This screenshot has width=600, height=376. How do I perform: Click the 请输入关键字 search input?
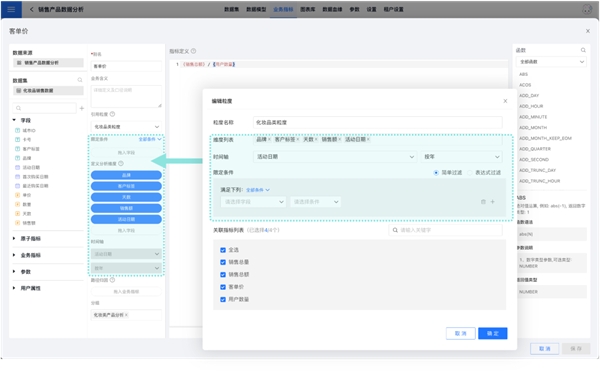click(x=446, y=230)
